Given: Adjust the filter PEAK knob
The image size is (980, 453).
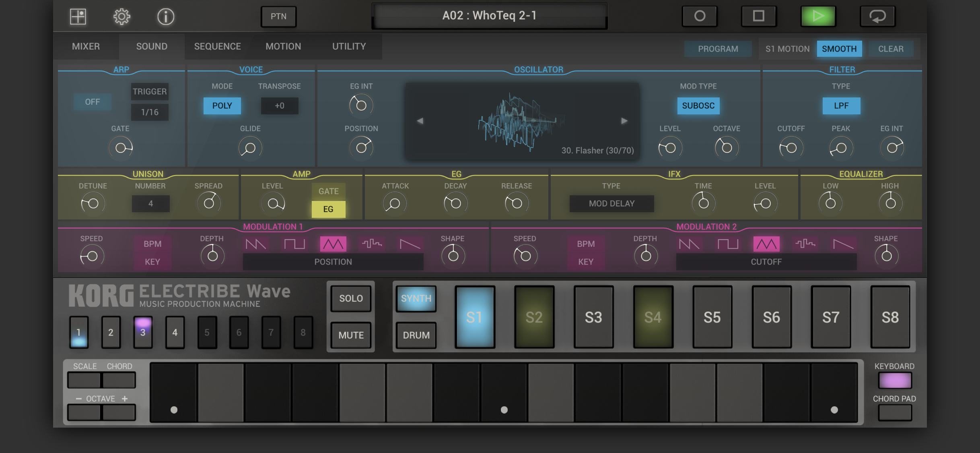Looking at the screenshot, I should click(x=841, y=148).
